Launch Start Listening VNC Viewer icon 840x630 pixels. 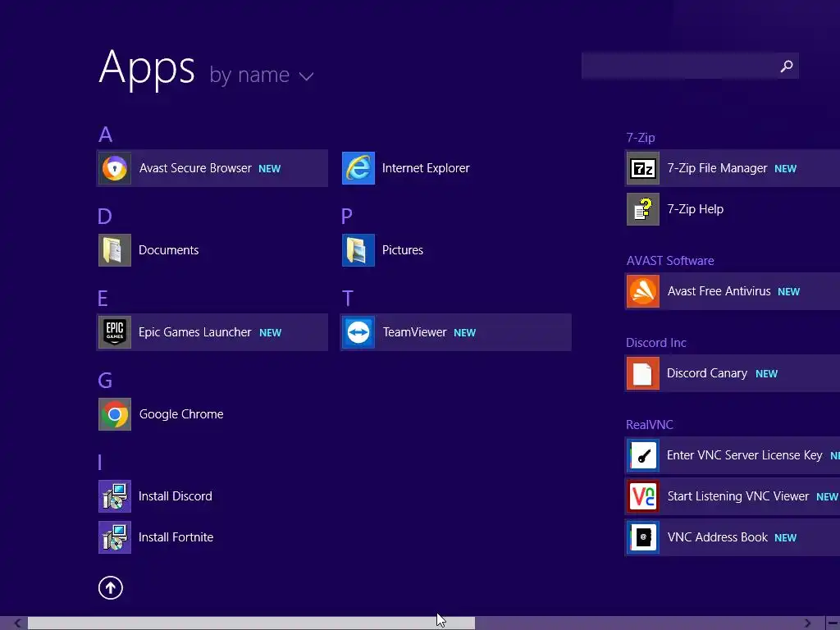[643, 496]
